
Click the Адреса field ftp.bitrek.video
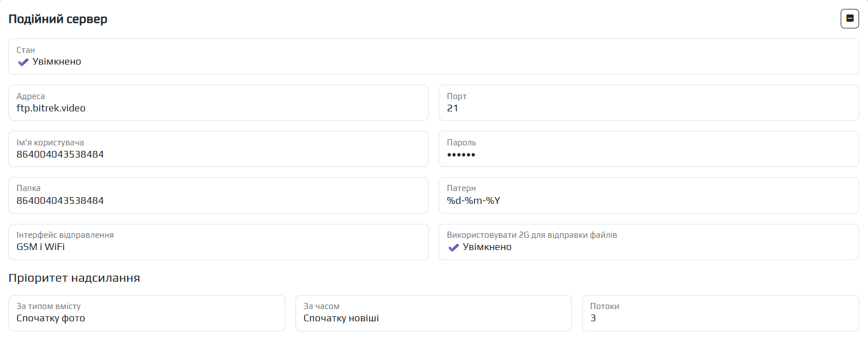click(x=218, y=108)
